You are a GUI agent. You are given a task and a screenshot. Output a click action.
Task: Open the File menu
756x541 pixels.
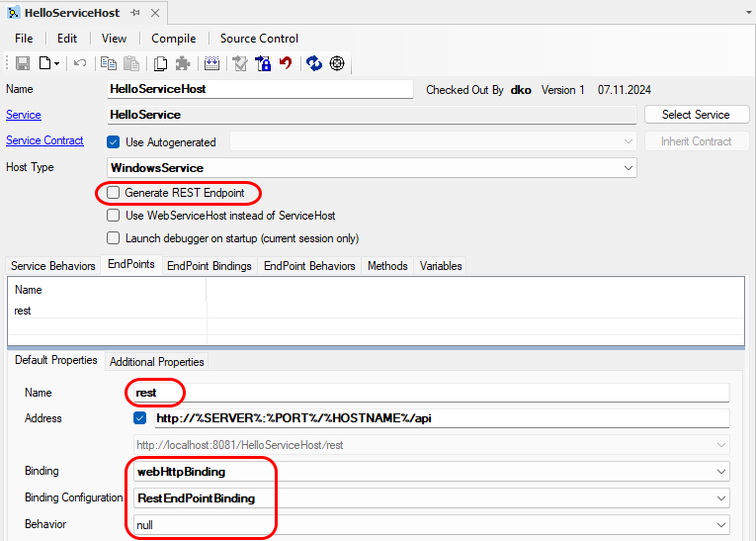[24, 39]
